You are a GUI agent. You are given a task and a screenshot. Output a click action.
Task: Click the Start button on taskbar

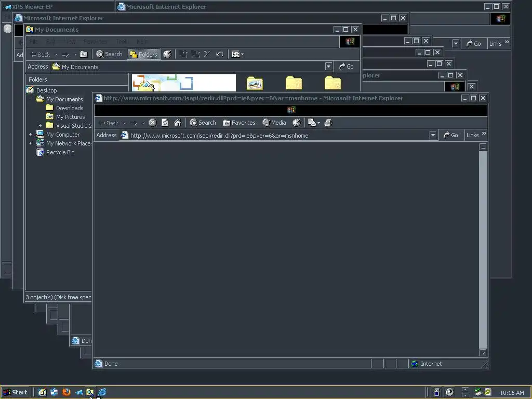click(16, 392)
